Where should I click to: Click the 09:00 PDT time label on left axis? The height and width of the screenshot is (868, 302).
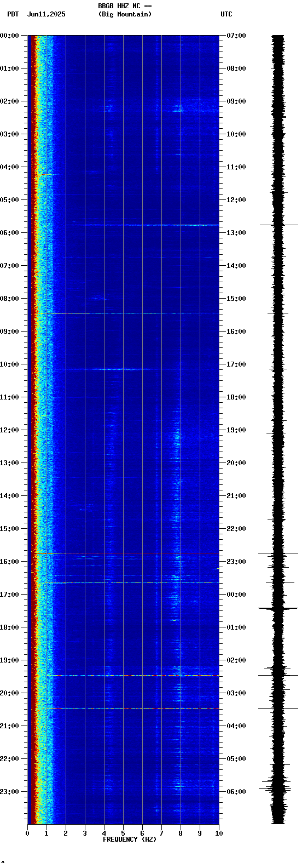(x=10, y=332)
